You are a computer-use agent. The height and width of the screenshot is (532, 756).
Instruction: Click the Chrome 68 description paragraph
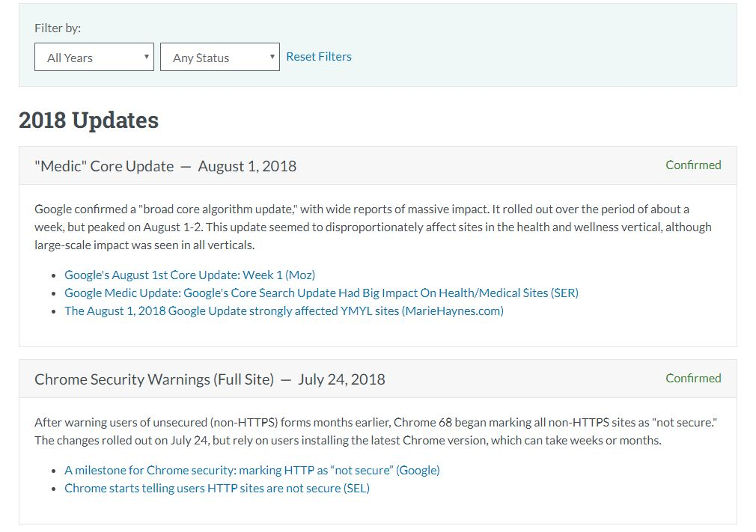pyautogui.click(x=376, y=431)
